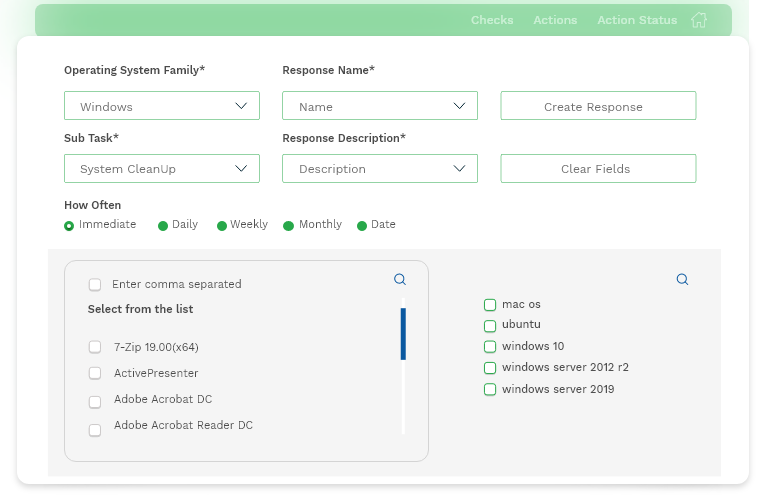Viewport: 758px width, 496px height.
Task: Click the home icon in header
Action: click(x=699, y=20)
